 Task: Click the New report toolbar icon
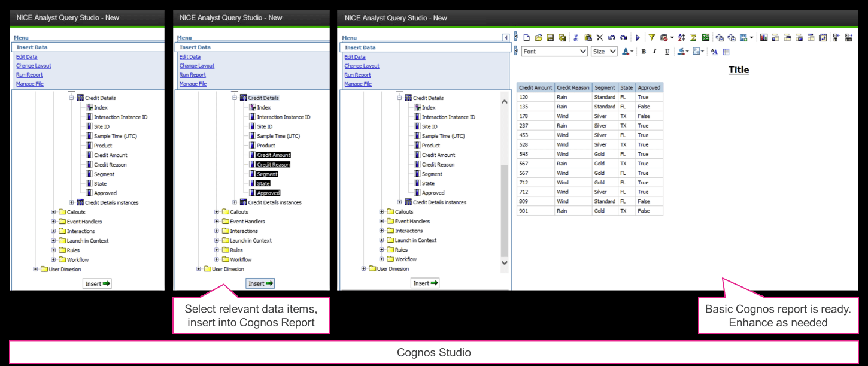pyautogui.click(x=526, y=37)
